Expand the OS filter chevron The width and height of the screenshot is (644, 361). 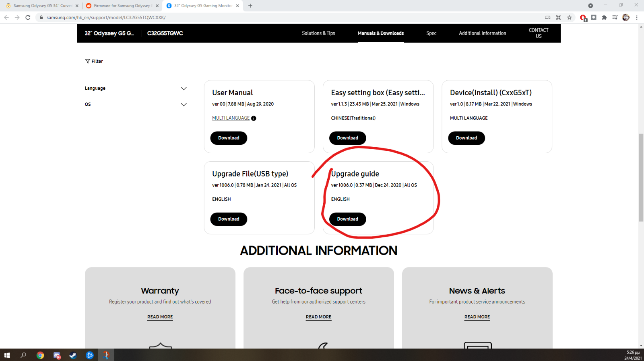[184, 105]
